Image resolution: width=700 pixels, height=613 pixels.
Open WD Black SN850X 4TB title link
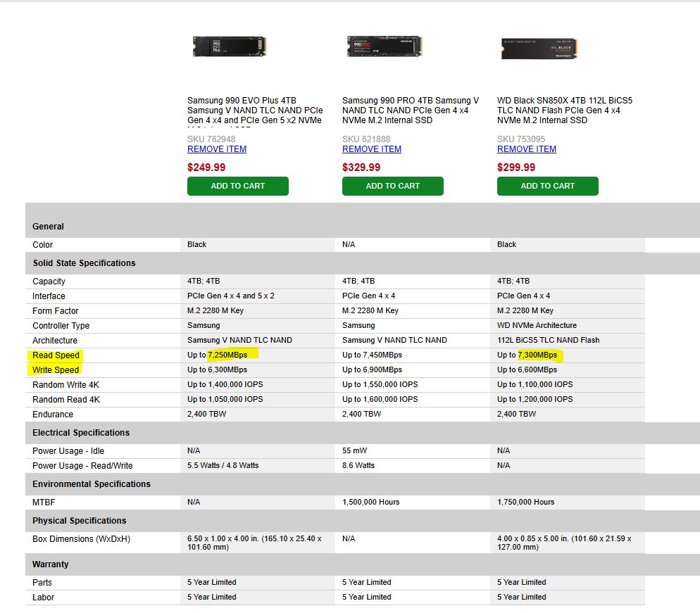(565, 110)
